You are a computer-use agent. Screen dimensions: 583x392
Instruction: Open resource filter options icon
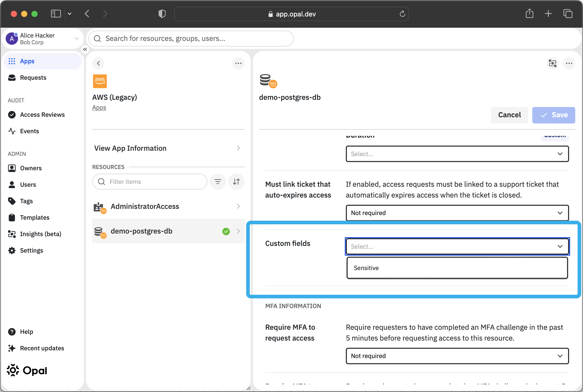[x=218, y=182]
